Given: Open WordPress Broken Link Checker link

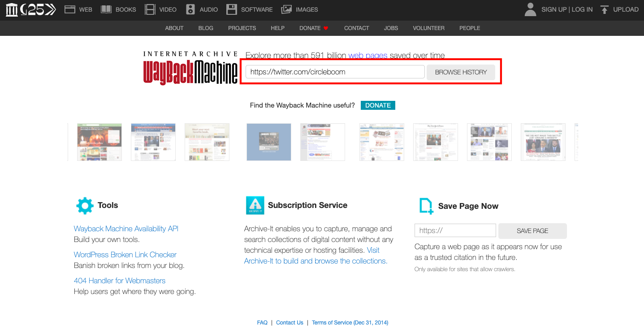Looking at the screenshot, I should pos(125,255).
